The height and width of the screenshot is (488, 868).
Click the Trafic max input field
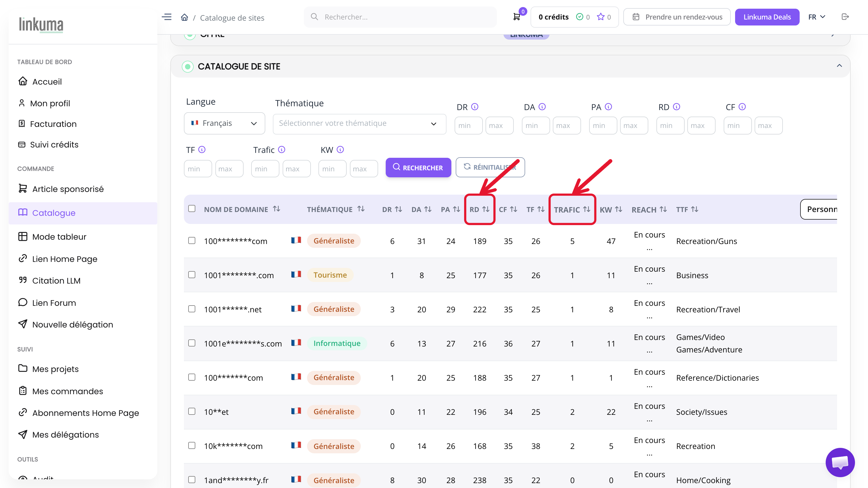[296, 169]
